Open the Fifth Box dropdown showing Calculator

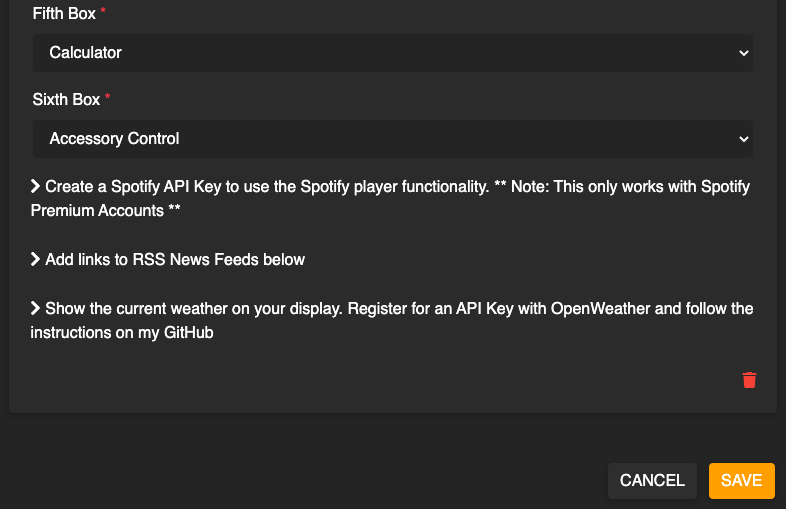click(x=392, y=53)
